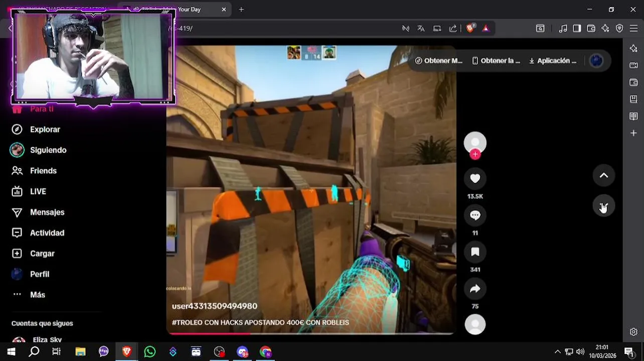Click the translate page icon in address bar
The image size is (644, 361).
click(421, 29)
